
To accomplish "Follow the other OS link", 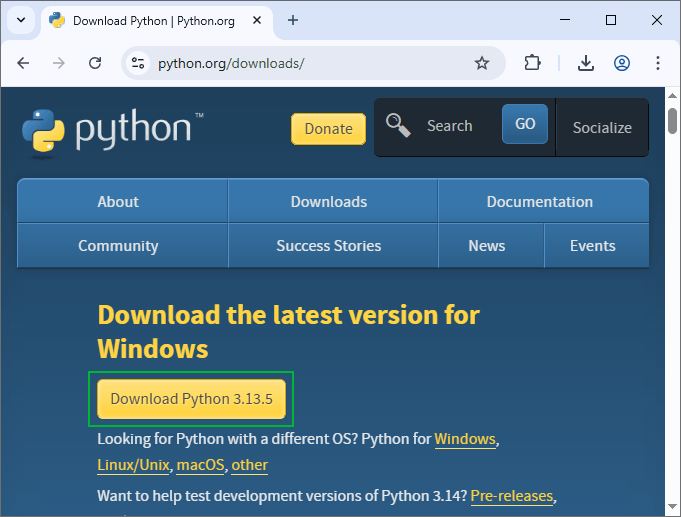I will click(249, 465).
